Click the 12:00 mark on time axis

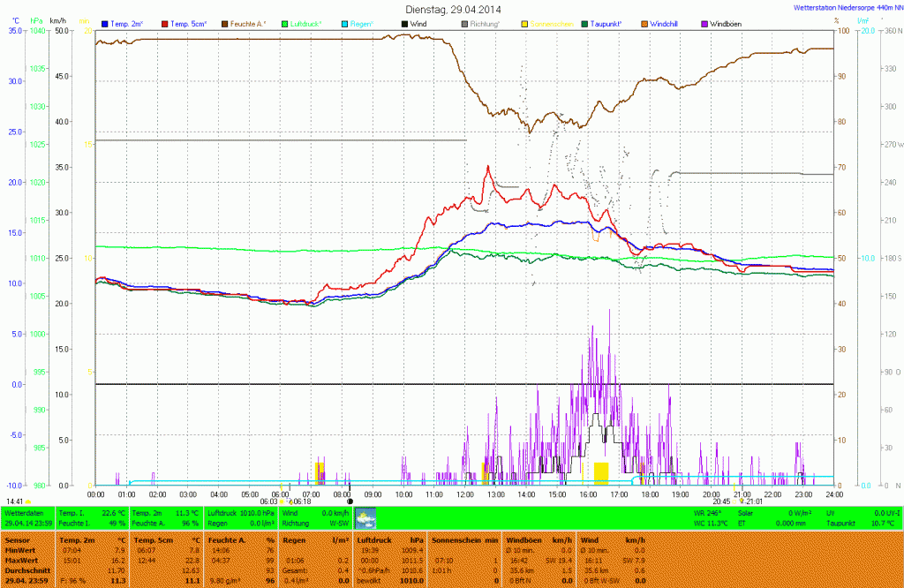pyautogui.click(x=465, y=494)
